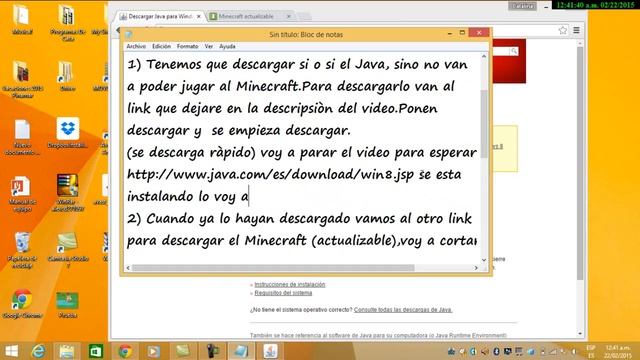Click the line starting '2) Cuando ya lo hayan'
This screenshot has height=360, width=640.
pyautogui.click(x=299, y=219)
